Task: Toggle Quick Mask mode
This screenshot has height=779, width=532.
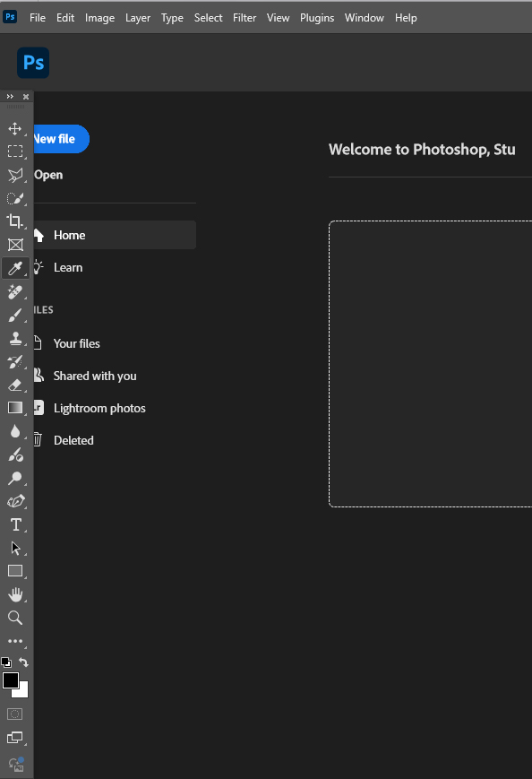Action: point(14,714)
